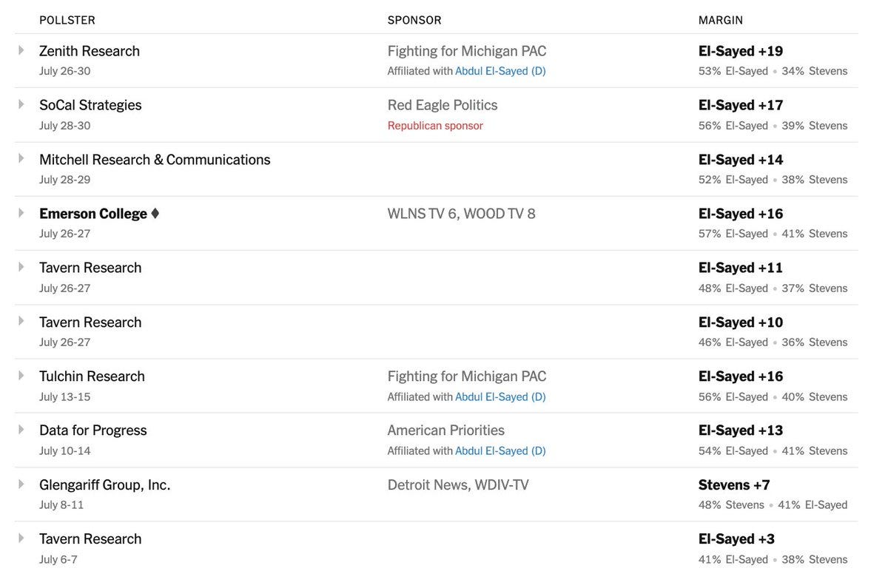888x588 pixels.
Task: Open Abdul El-Sayed link under Zenith sponsor
Action: click(500, 71)
